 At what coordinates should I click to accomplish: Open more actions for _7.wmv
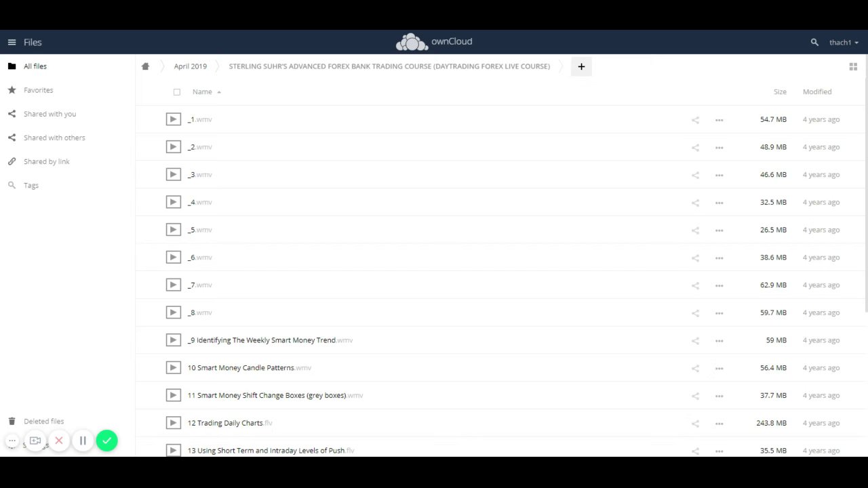(x=719, y=285)
